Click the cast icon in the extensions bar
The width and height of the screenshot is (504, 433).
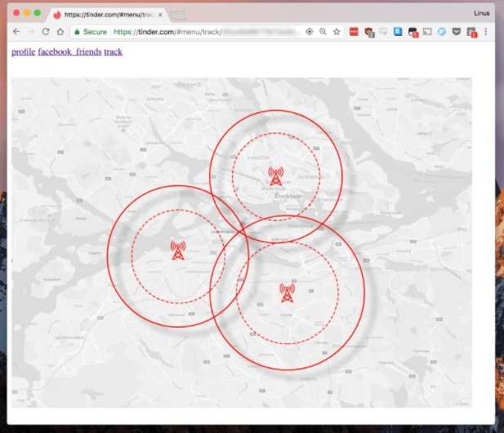pos(427,31)
